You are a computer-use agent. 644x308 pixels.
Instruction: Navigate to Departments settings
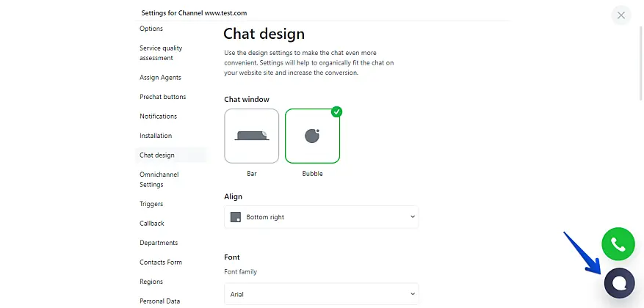[x=159, y=243]
